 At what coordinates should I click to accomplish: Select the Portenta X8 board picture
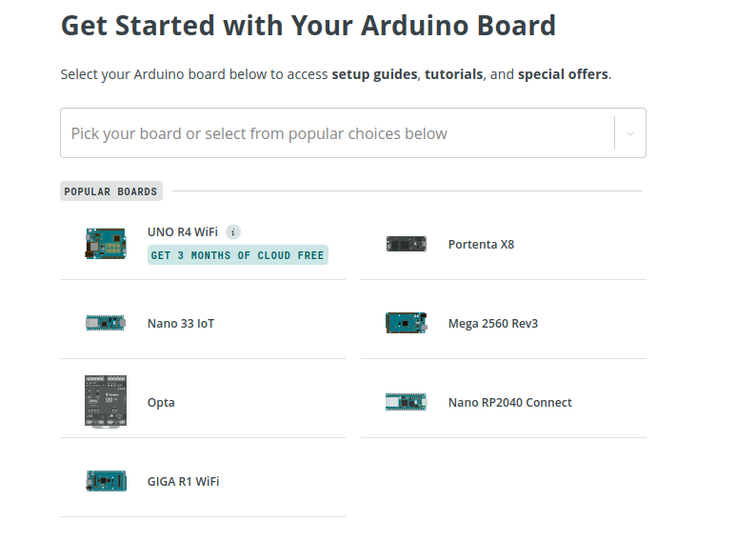point(407,244)
